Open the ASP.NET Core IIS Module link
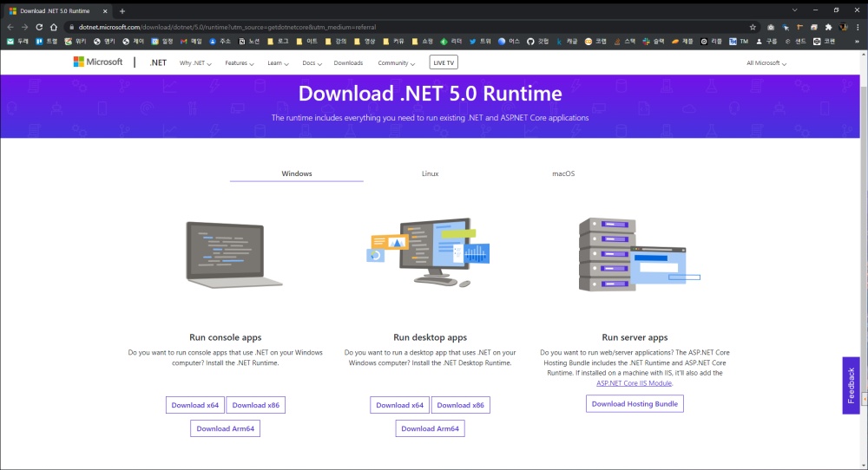Viewport: 868px width, 470px height. (634, 383)
